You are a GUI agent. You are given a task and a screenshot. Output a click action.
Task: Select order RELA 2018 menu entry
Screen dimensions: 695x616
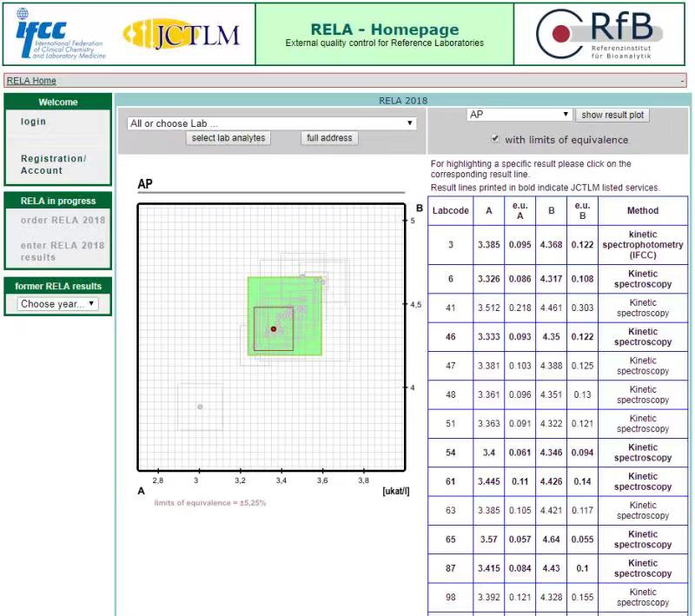(63, 220)
